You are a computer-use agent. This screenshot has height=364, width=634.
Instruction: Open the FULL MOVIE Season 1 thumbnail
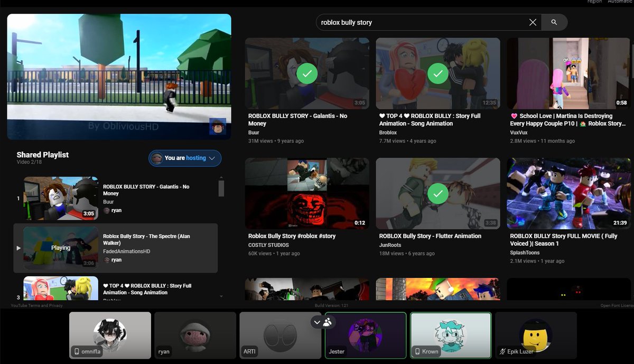point(568,193)
